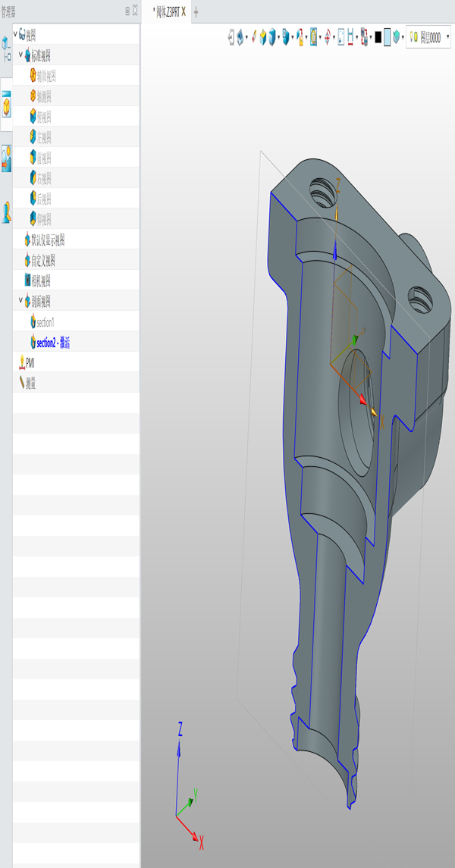This screenshot has width=455, height=868.
Task: Click the red crosshair target icon
Action: [x=327, y=37]
